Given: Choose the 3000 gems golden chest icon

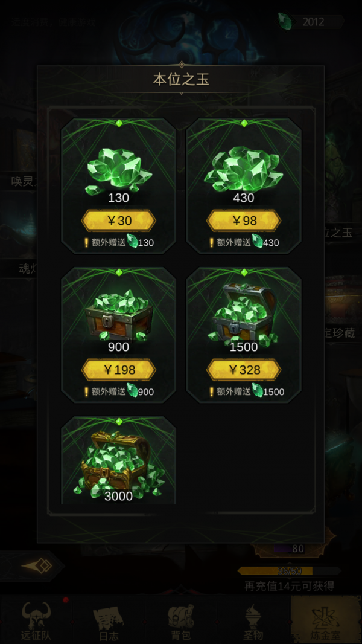Looking at the screenshot, I should coord(119,464).
